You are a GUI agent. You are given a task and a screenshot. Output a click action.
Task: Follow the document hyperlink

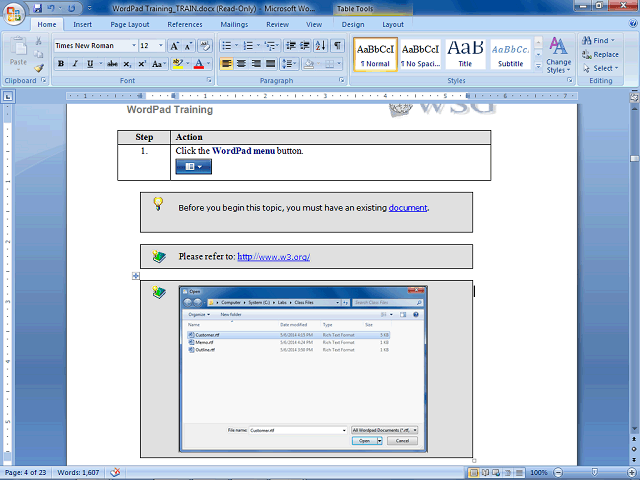[408, 208]
